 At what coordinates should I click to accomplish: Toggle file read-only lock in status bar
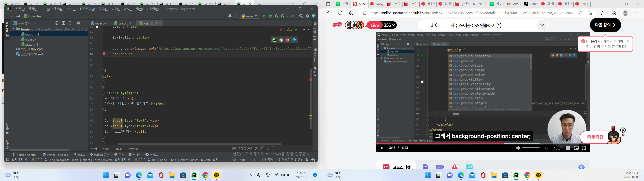coord(307,160)
